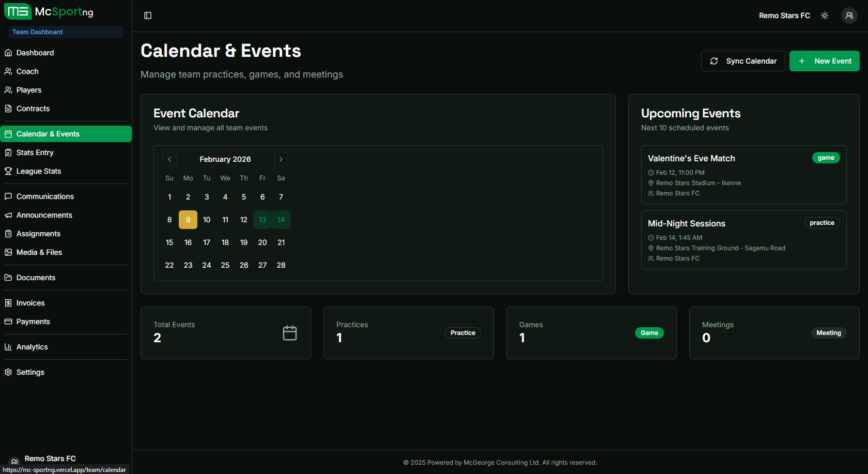The height and width of the screenshot is (474, 868).
Task: Open League Stats trophy item
Action: 38,171
